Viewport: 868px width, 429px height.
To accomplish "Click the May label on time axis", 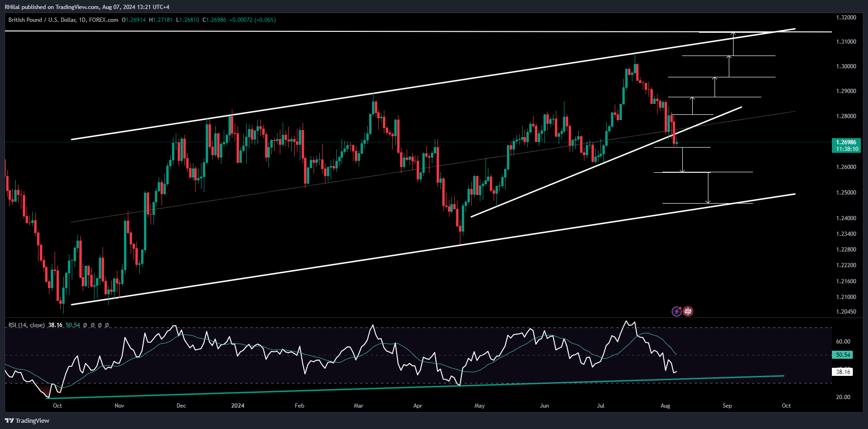I will click(x=479, y=406).
